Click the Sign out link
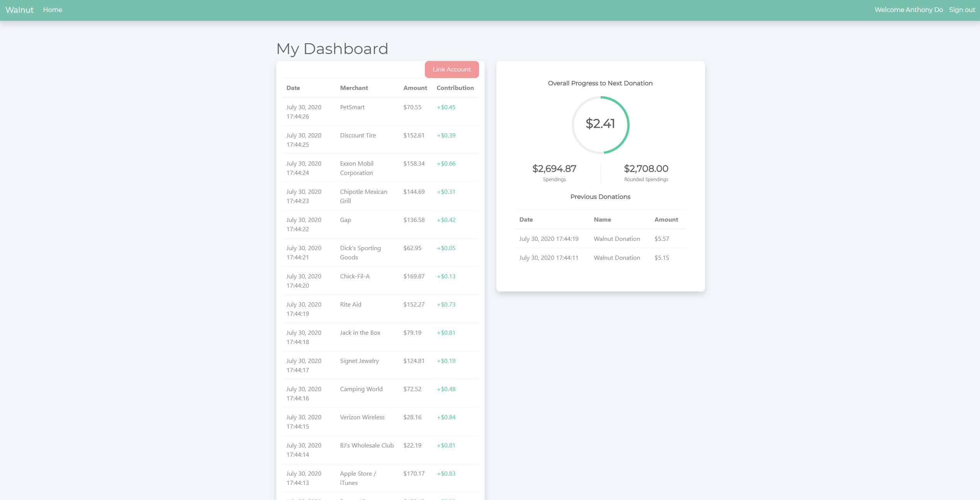The image size is (980, 500). click(x=962, y=10)
